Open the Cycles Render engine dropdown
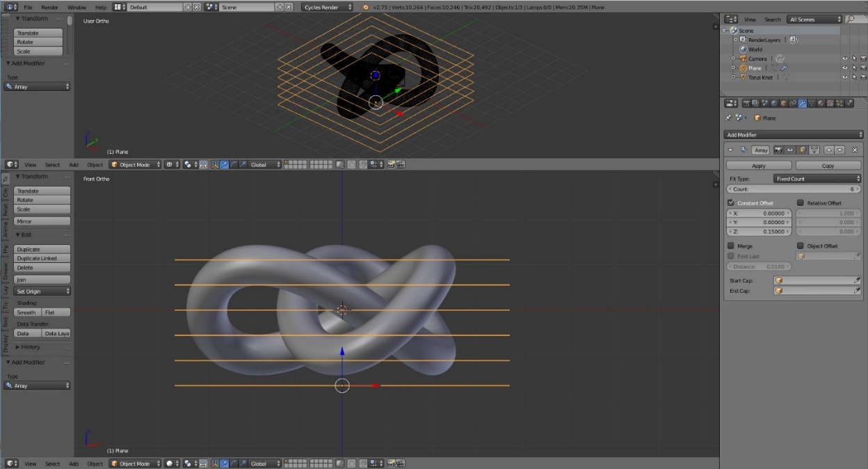 pyautogui.click(x=327, y=7)
